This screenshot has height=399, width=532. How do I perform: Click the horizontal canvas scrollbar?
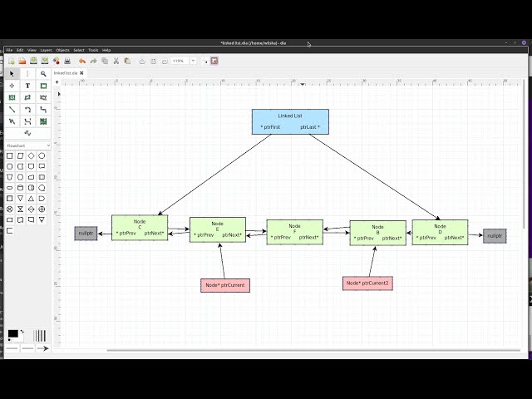[x=313, y=350]
